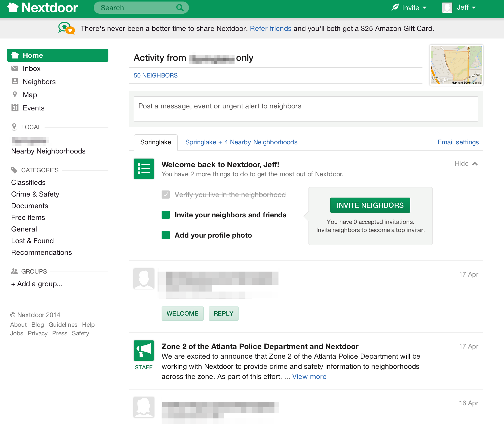Image resolution: width=504 pixels, height=424 pixels.
Task: Open Email settings link
Action: click(x=458, y=142)
